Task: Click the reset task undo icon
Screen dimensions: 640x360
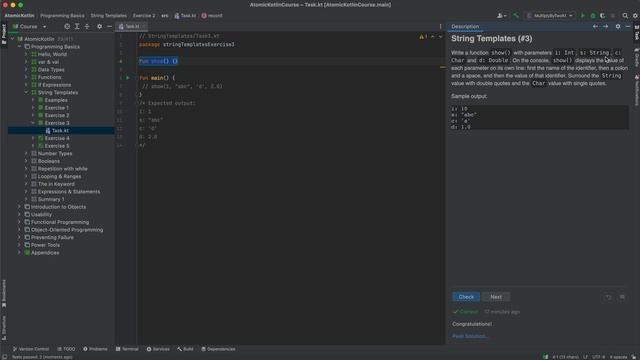Action: [x=609, y=297]
